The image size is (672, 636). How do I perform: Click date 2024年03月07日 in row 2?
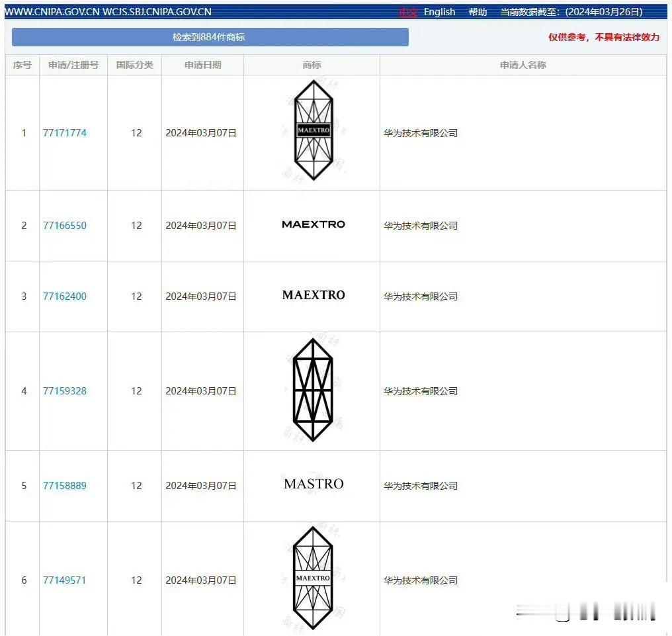(x=201, y=226)
